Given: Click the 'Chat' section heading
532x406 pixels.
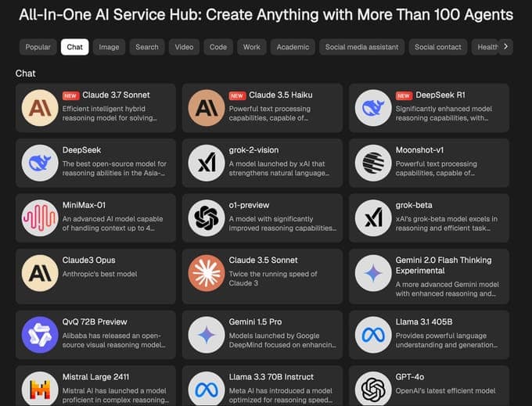Looking at the screenshot, I should 26,74.
